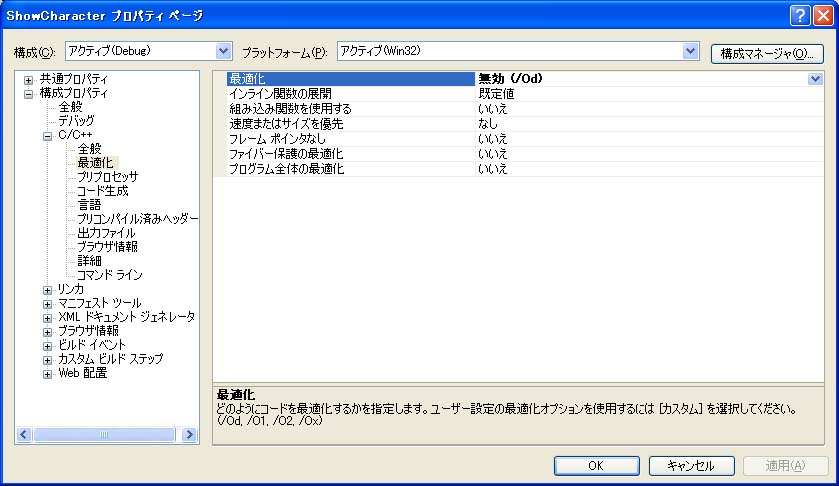Screen dimensions: 839x486
Task: Click いいえ value for 組み込み関数を使用する
Action: point(493,109)
